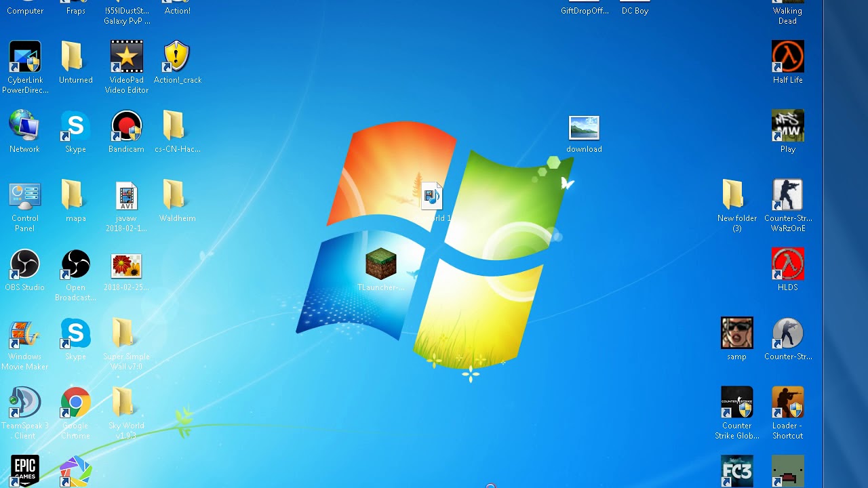The width and height of the screenshot is (868, 488).
Task: Click the GiftDropOff... label
Action: pos(585,11)
